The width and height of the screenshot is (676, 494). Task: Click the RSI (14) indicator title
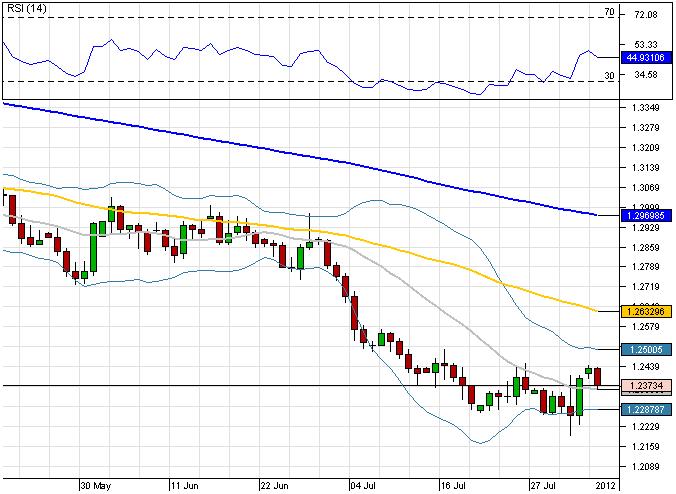(x=25, y=8)
